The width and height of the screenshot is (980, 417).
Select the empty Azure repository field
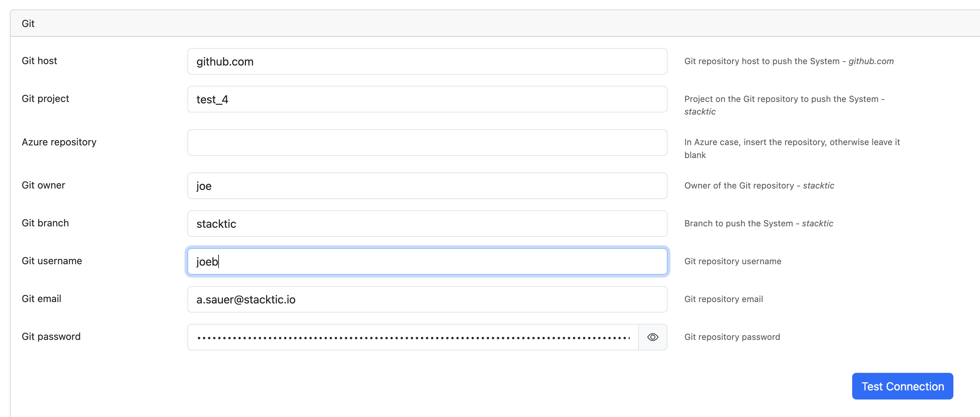click(427, 143)
